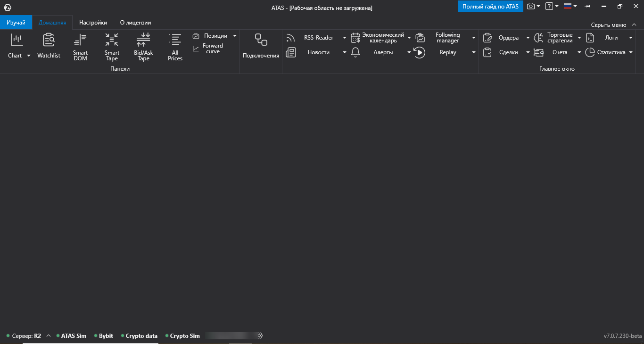644x344 pixels.
Task: Select the Домашняя ribbon tab
Action: coord(52,22)
